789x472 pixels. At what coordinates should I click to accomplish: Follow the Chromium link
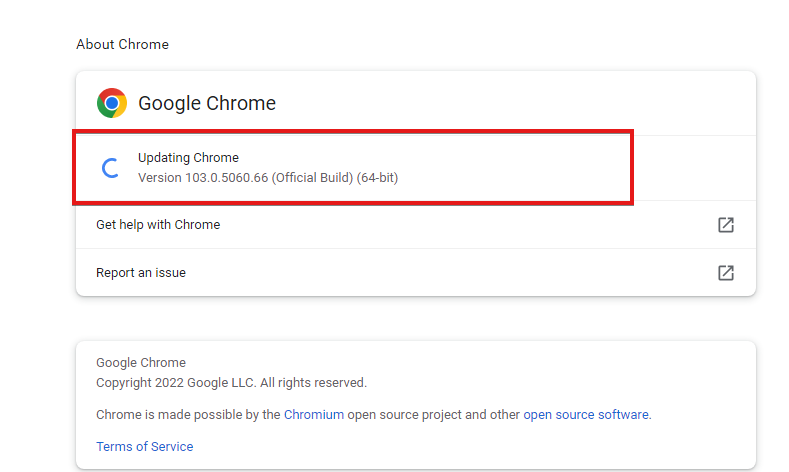click(x=314, y=415)
